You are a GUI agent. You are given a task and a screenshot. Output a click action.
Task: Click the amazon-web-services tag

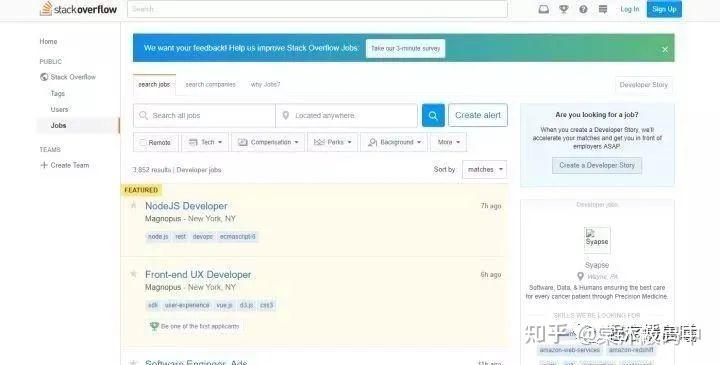click(x=570, y=350)
